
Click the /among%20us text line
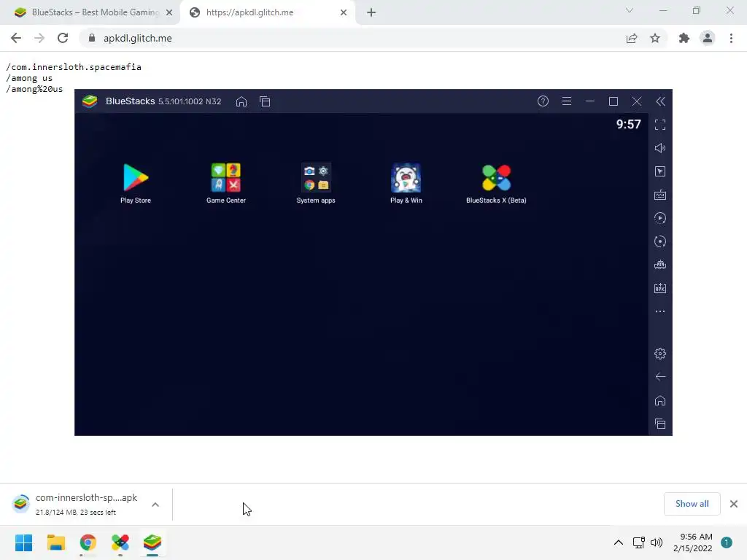click(x=34, y=89)
